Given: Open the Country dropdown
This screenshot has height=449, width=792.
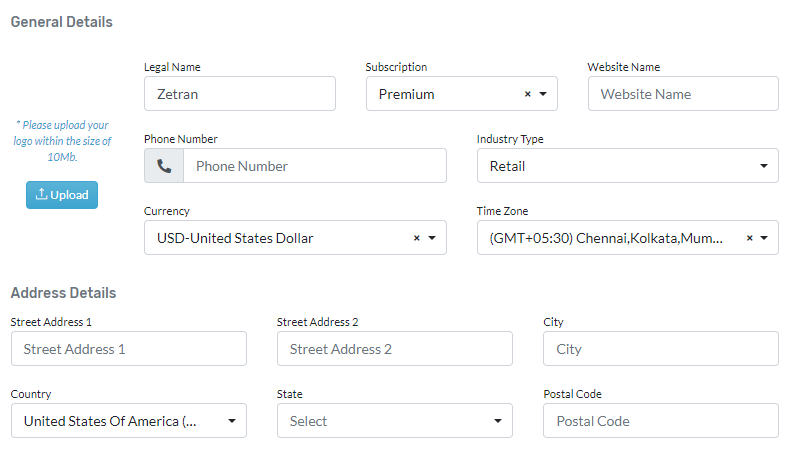Looking at the screenshot, I should pyautogui.click(x=129, y=421).
